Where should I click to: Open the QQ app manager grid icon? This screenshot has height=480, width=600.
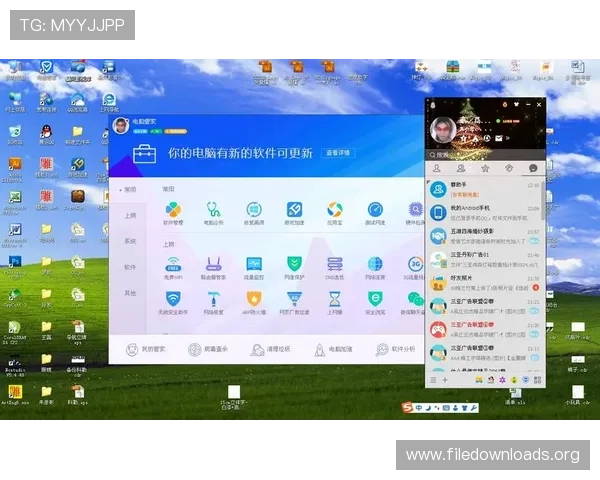[x=537, y=380]
